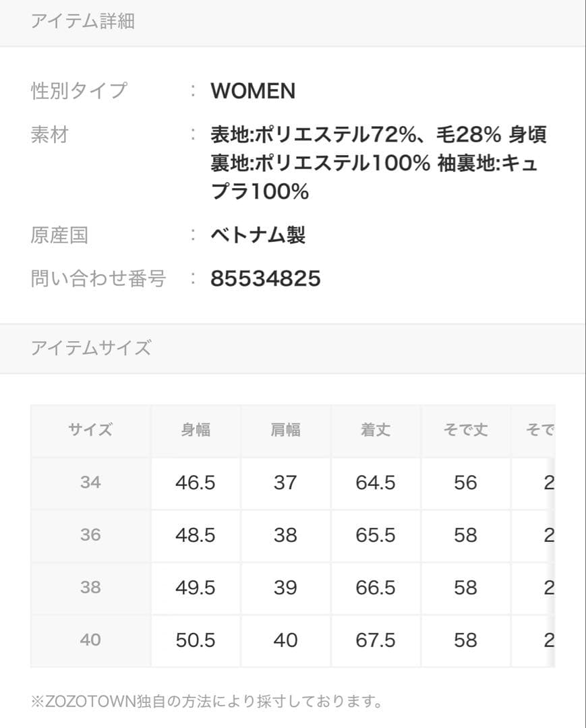
Task: Click the ベトナム製 country of origin value
Action: [x=258, y=235]
